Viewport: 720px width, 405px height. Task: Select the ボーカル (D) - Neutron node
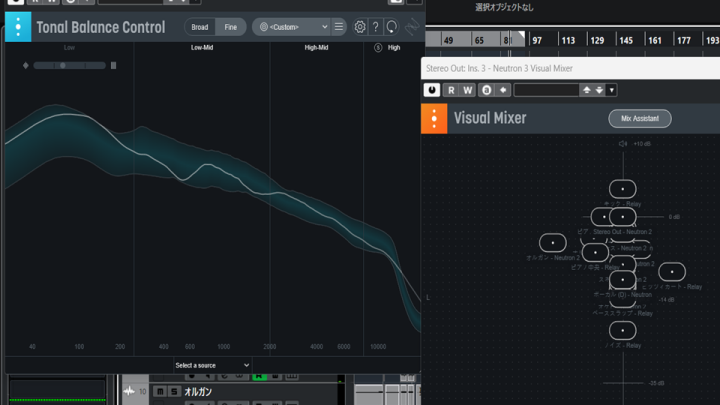(623, 280)
